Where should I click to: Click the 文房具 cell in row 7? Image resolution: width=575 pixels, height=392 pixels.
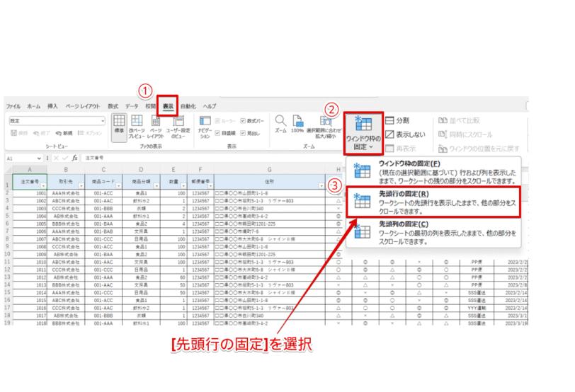point(141,231)
